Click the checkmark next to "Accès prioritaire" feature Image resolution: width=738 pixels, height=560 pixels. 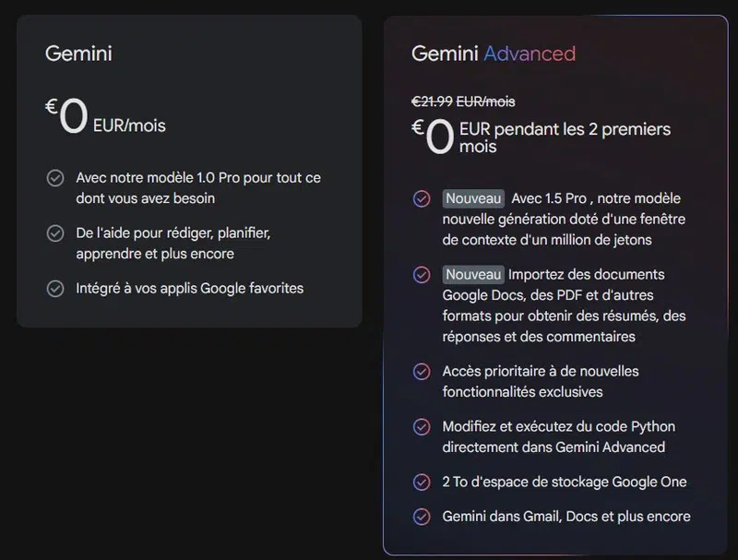click(422, 372)
